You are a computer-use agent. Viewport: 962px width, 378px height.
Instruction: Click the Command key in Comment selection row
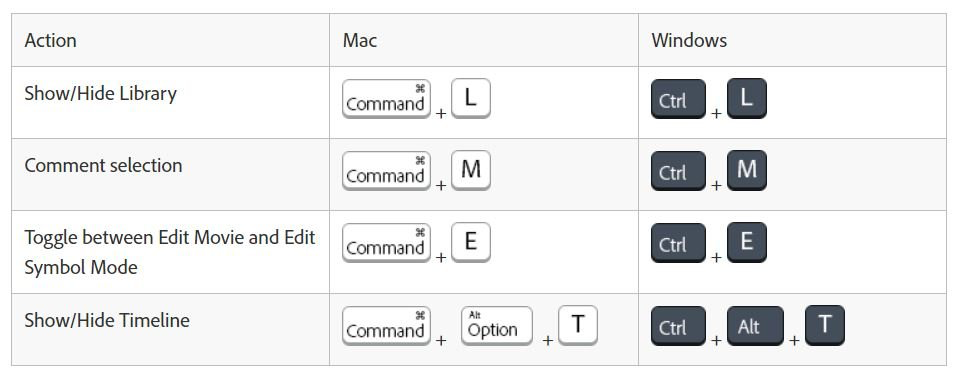coord(387,171)
